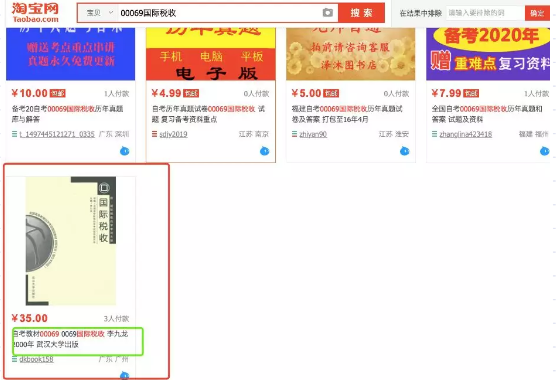This screenshot has height=380, width=558.
Task: Click Wangwang chat icon on ¥35.00 item
Action: coord(125,376)
